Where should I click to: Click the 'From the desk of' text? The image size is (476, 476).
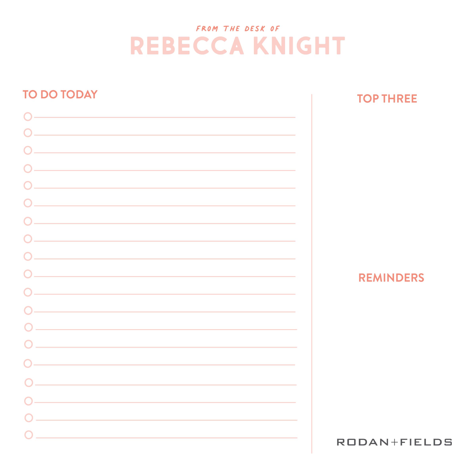238,29
